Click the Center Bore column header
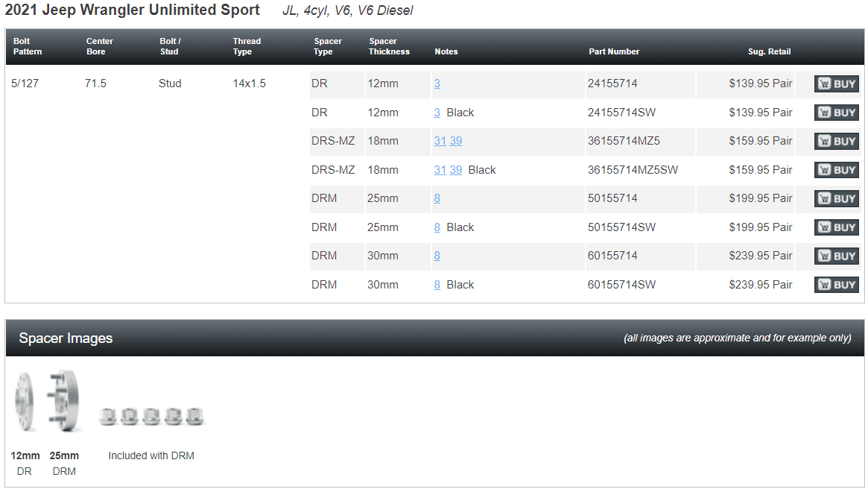868x492 pixels. click(x=100, y=46)
